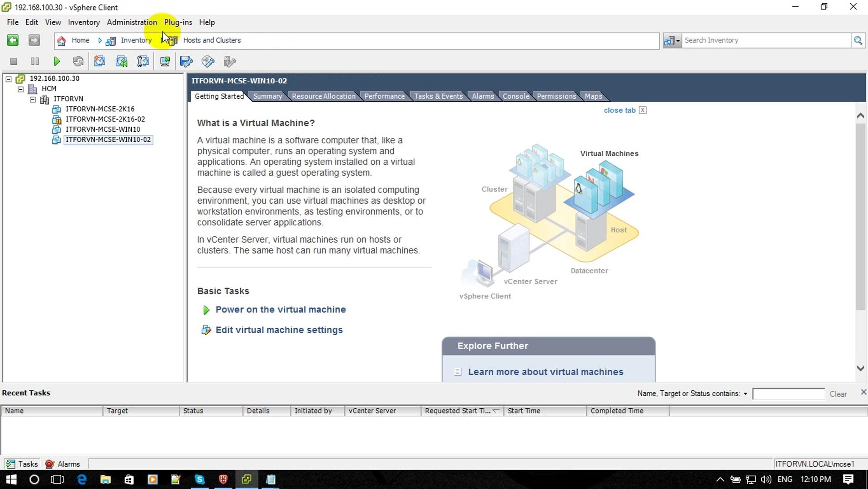Click the Clear button in Recent Tasks
The height and width of the screenshot is (489, 868).
pos(838,394)
